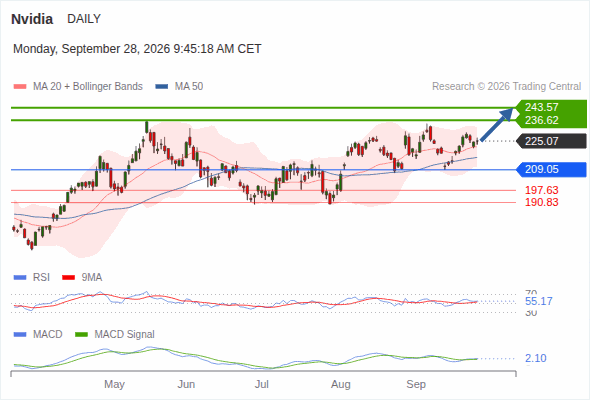Click the MACD blue legend marker
Viewport: 590px width, 400px height.
click(x=20, y=335)
